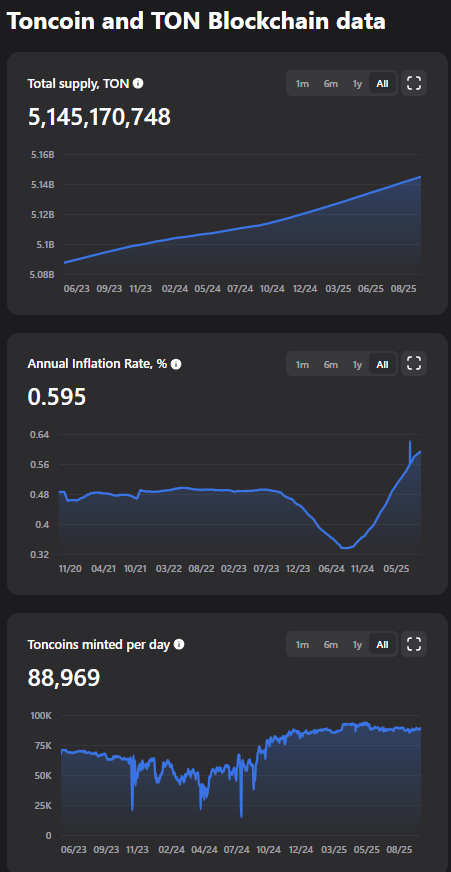
Task: Select All range on Toncoins minted chart
Action: pos(383,645)
